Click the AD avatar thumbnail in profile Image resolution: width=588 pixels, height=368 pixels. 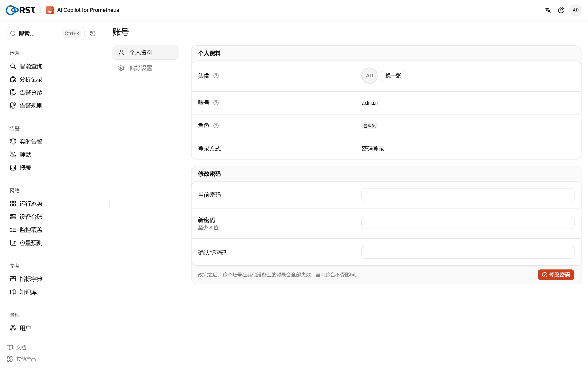coord(369,76)
